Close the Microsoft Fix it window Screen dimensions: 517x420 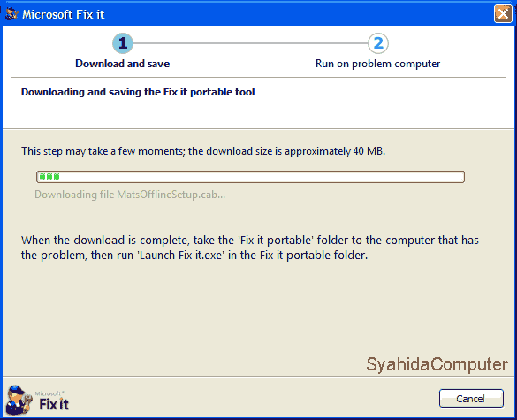503,14
